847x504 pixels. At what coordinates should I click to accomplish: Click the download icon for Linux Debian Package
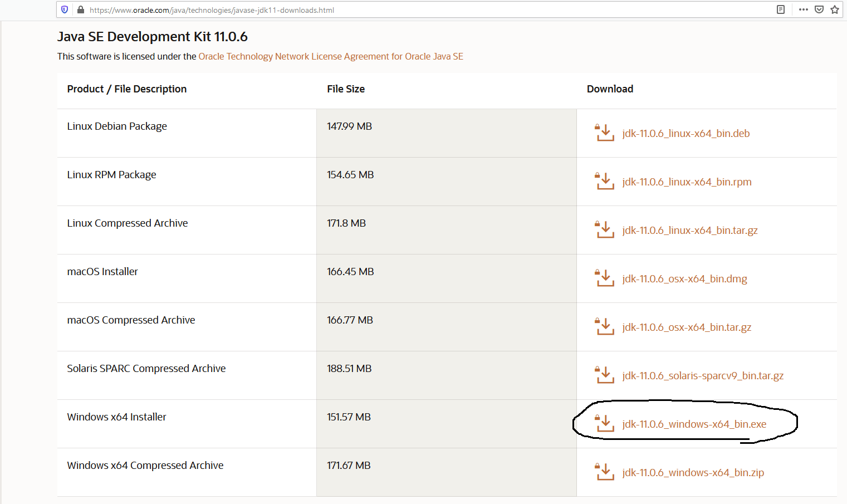coord(605,133)
